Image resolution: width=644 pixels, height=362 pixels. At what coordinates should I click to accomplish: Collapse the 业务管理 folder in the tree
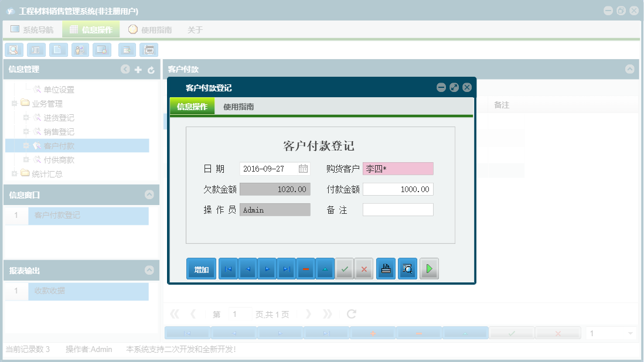click(13, 103)
